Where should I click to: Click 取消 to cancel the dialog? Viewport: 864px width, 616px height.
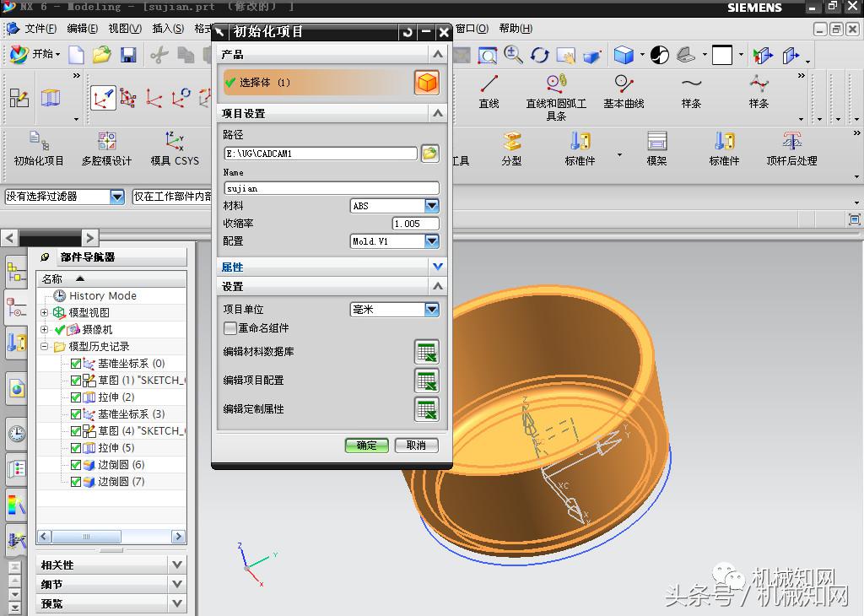pyautogui.click(x=417, y=446)
